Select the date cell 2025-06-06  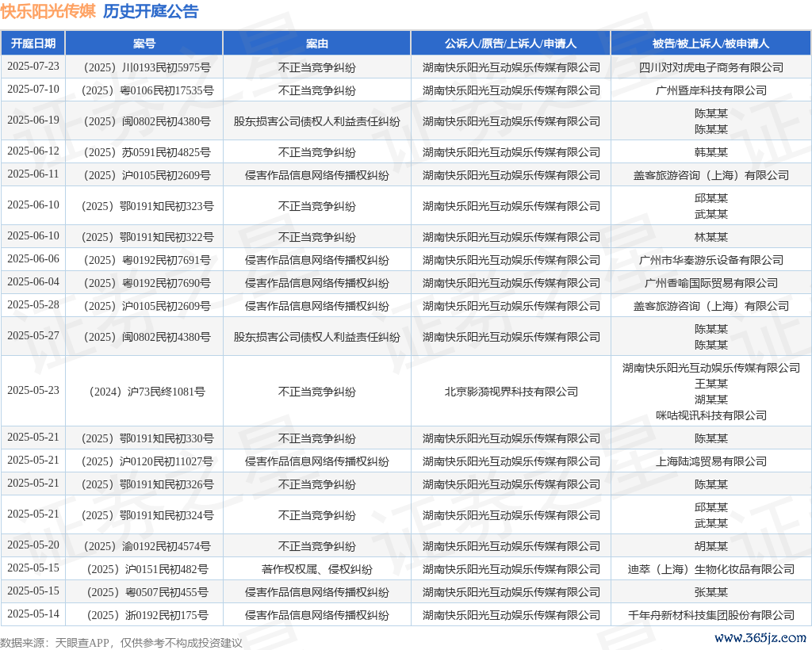click(x=33, y=258)
